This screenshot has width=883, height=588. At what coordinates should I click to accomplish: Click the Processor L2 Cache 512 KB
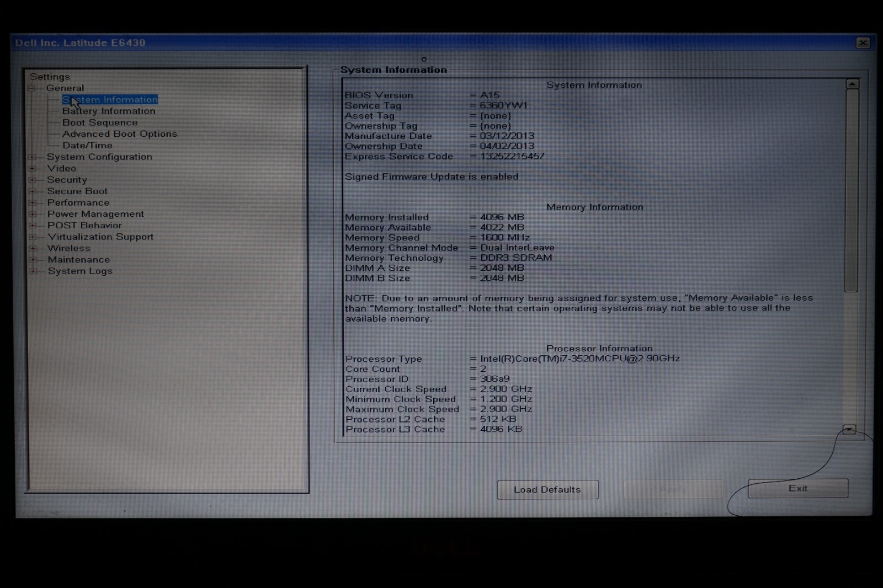coord(498,419)
